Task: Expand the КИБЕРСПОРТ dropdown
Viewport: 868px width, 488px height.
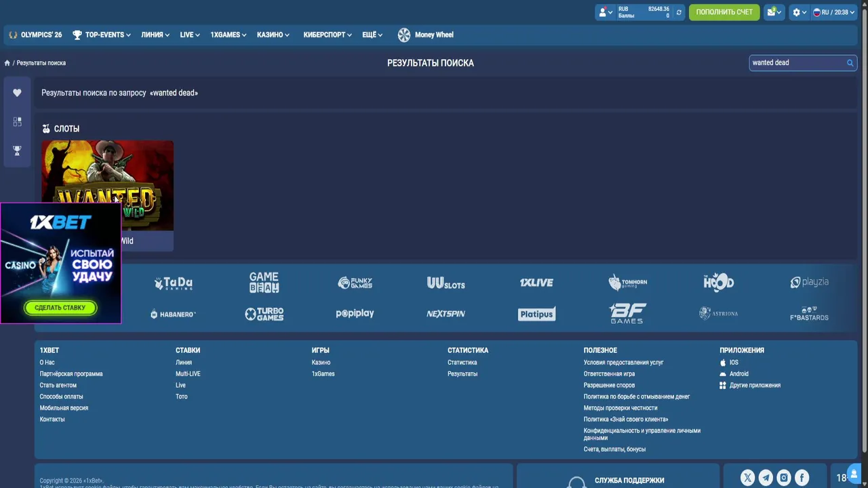Action: pos(328,35)
